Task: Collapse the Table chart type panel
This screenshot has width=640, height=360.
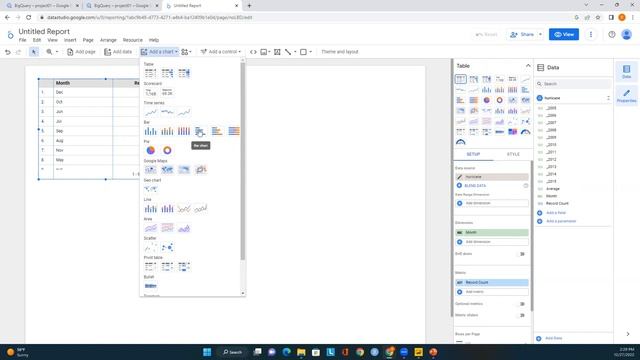Action: pyautogui.click(x=528, y=66)
